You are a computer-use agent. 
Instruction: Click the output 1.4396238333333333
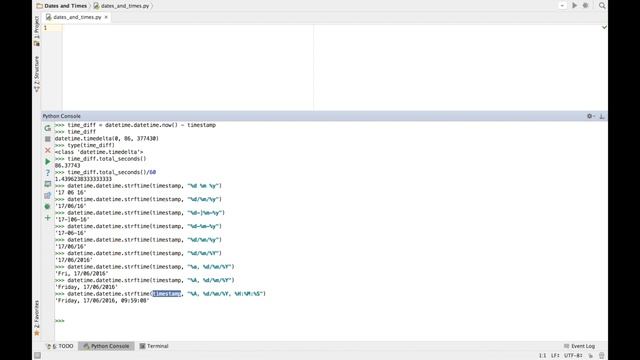coord(83,179)
